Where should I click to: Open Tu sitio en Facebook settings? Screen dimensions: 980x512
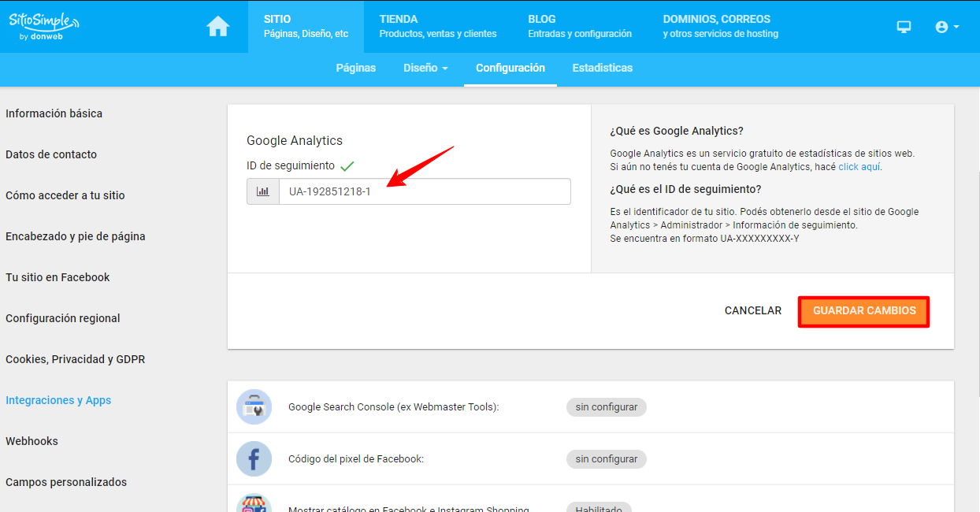point(58,277)
